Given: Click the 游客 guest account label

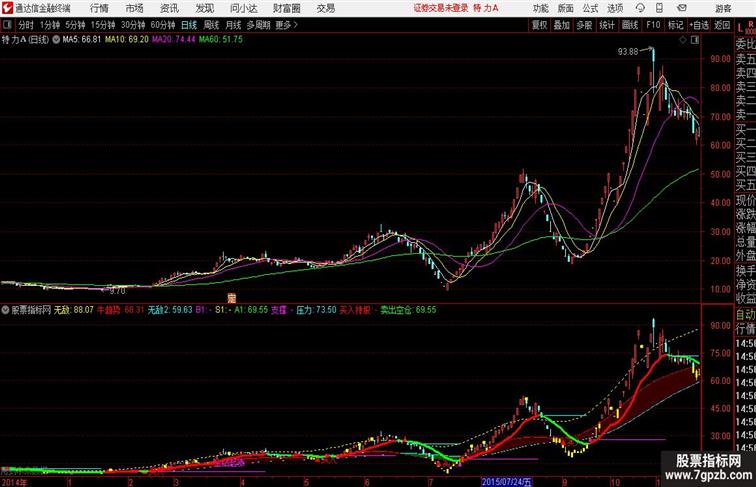Looking at the screenshot, I should coord(723,8).
